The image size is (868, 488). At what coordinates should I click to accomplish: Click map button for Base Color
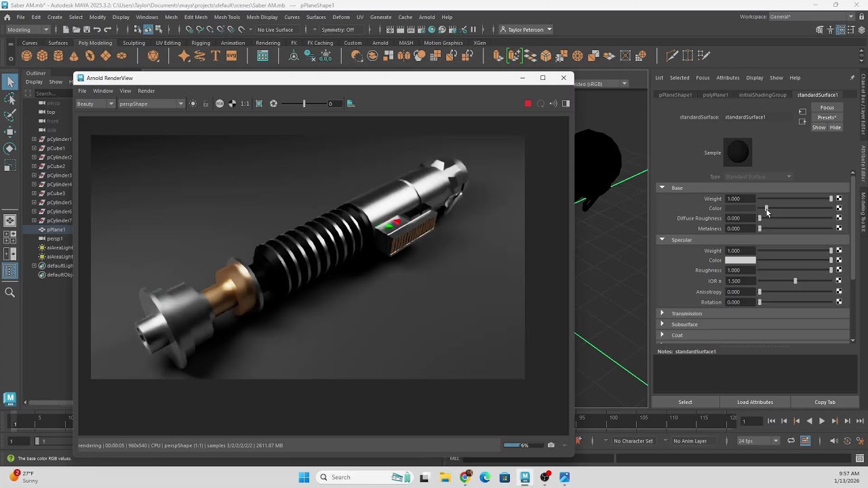(x=839, y=208)
